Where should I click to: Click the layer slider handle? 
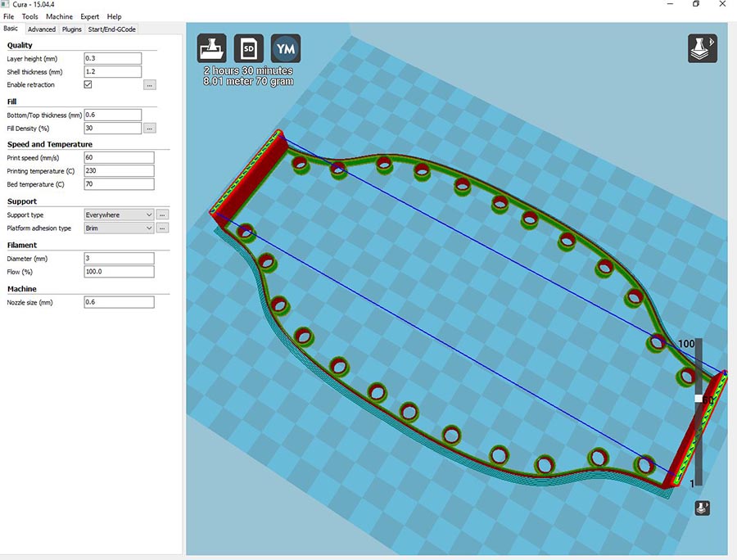click(699, 399)
